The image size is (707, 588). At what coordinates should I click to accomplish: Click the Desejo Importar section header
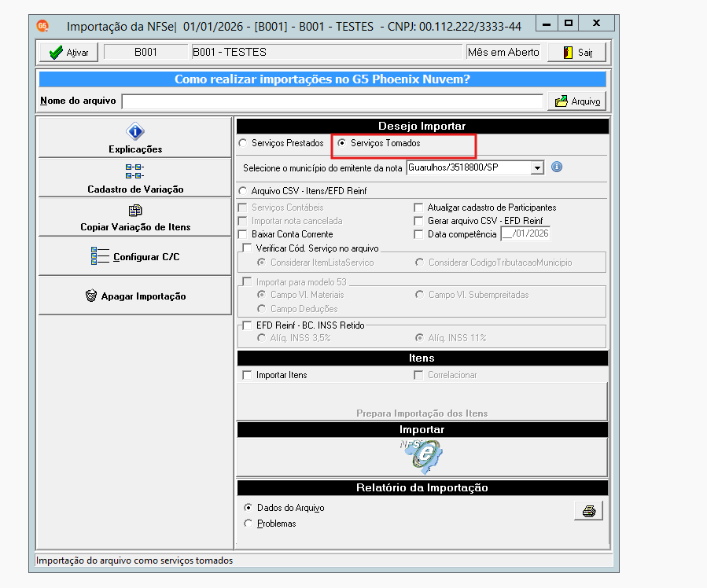tap(422, 126)
